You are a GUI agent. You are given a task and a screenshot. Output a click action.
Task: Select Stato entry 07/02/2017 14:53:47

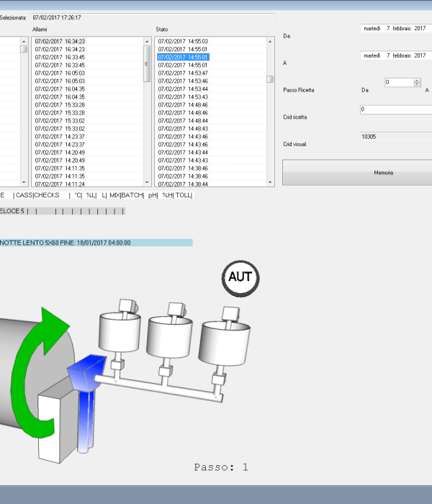(x=183, y=73)
